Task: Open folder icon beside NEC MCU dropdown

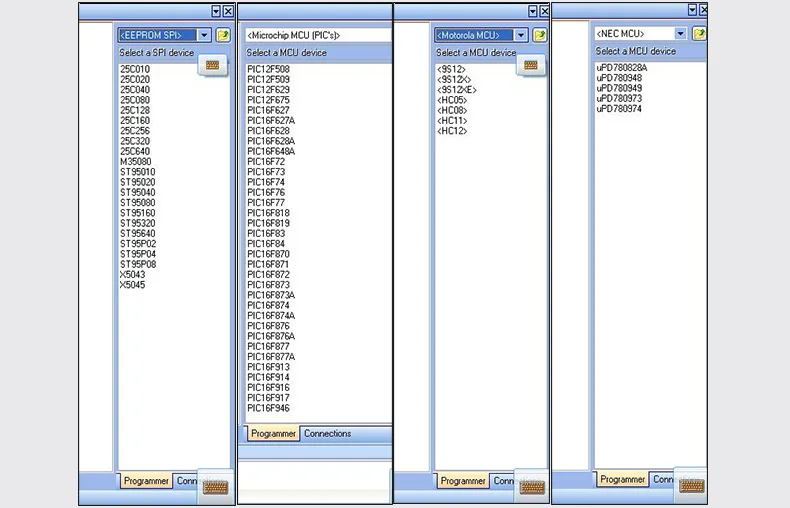Action: pyautogui.click(x=699, y=33)
